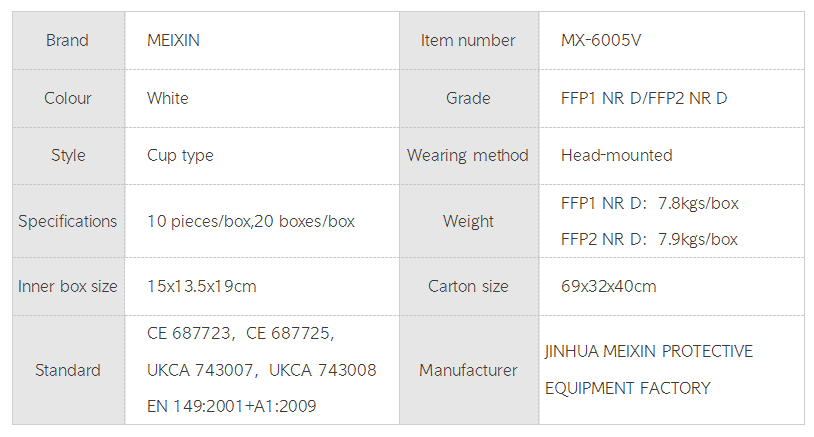Click the Colour label cell
The height and width of the screenshot is (437, 814).
point(67,98)
